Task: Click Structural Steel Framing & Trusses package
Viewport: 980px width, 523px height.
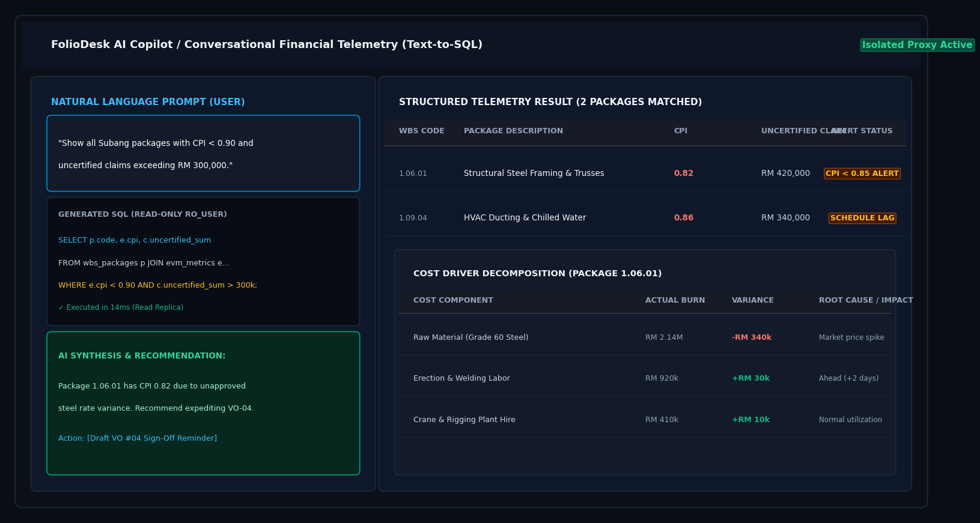Action: 534,174
